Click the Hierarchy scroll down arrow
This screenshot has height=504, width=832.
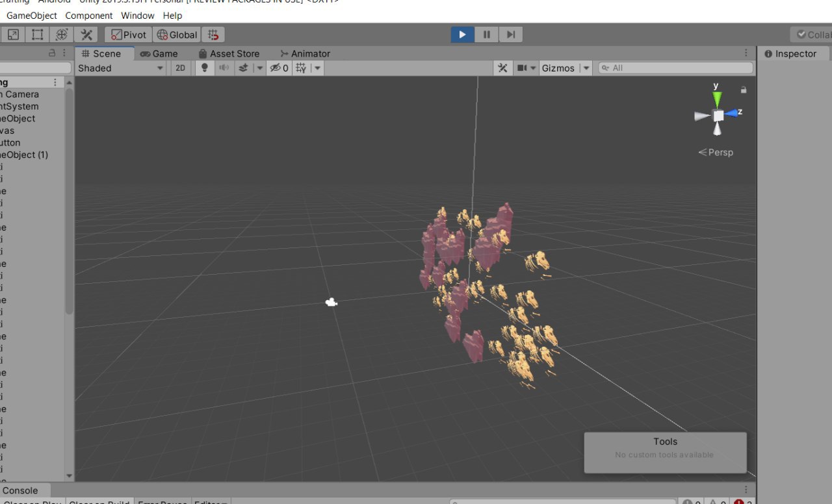70,476
